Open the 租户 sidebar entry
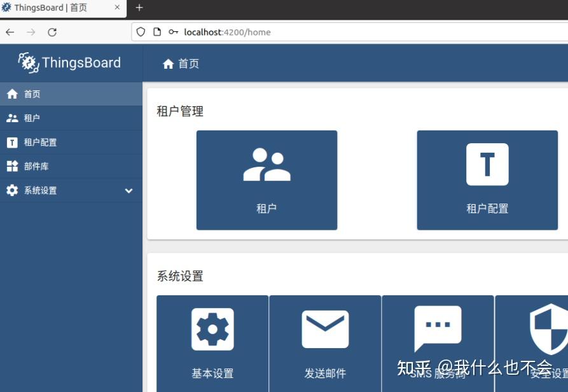The width and height of the screenshot is (568, 392). pos(30,118)
